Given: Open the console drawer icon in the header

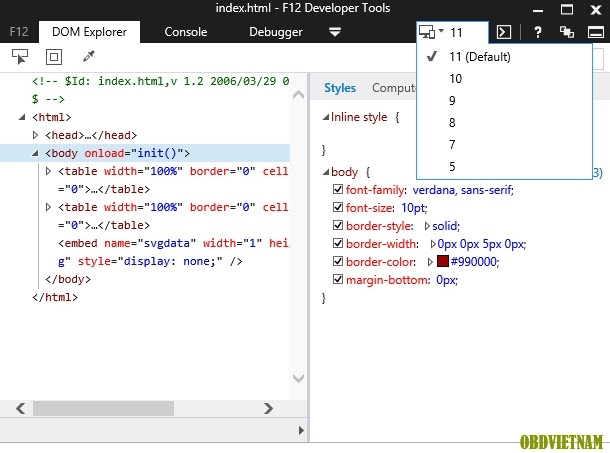Looking at the screenshot, I should click(505, 32).
